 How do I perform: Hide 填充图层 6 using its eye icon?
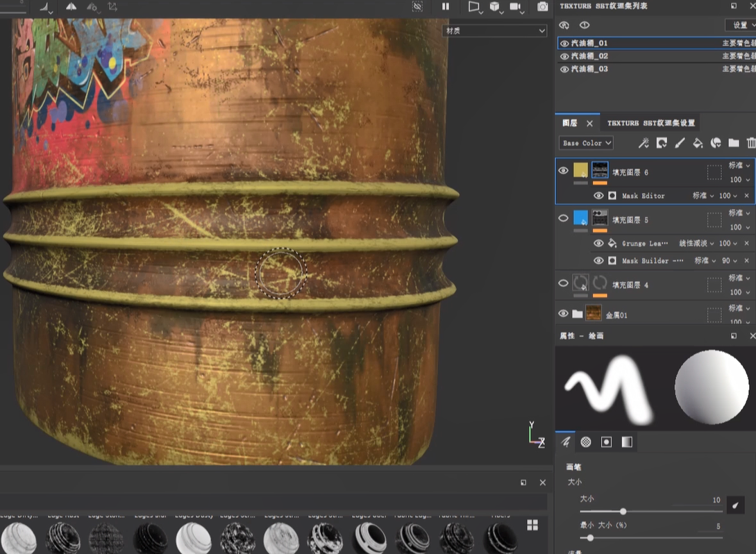[564, 171]
